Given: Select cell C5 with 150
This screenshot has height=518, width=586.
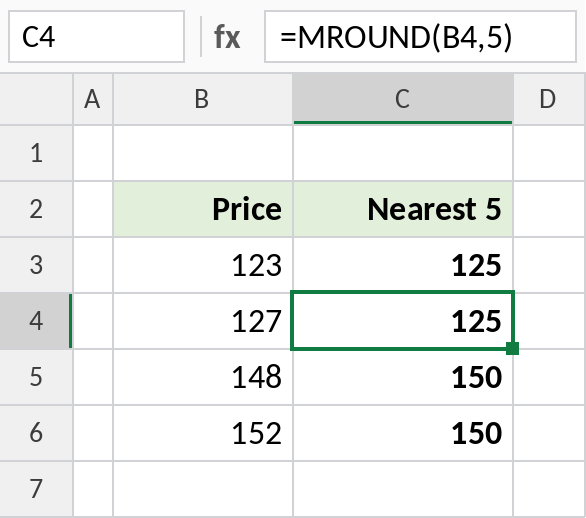Looking at the screenshot, I should coord(403,377).
